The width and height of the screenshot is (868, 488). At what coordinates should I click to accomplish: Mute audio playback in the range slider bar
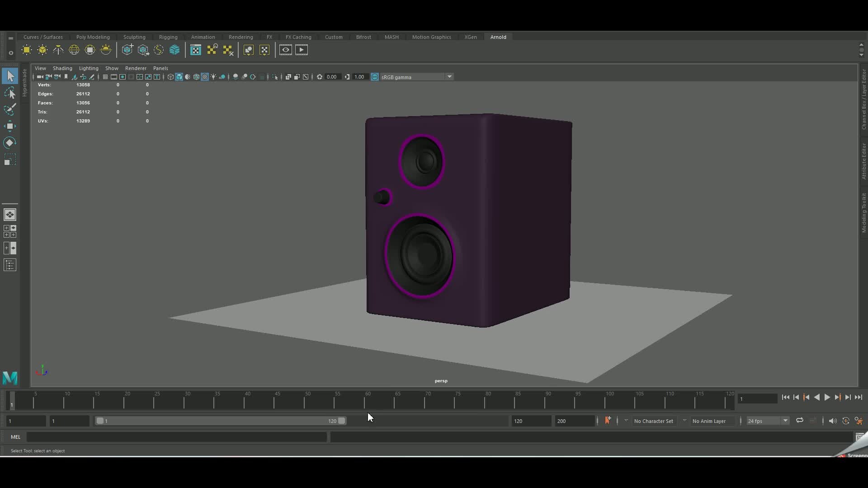(x=833, y=421)
